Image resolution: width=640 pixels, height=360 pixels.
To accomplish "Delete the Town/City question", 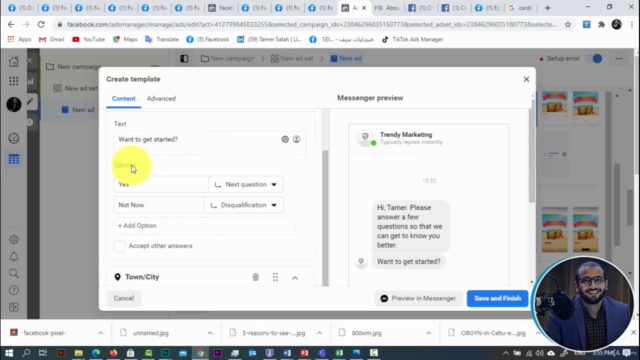I will (256, 277).
